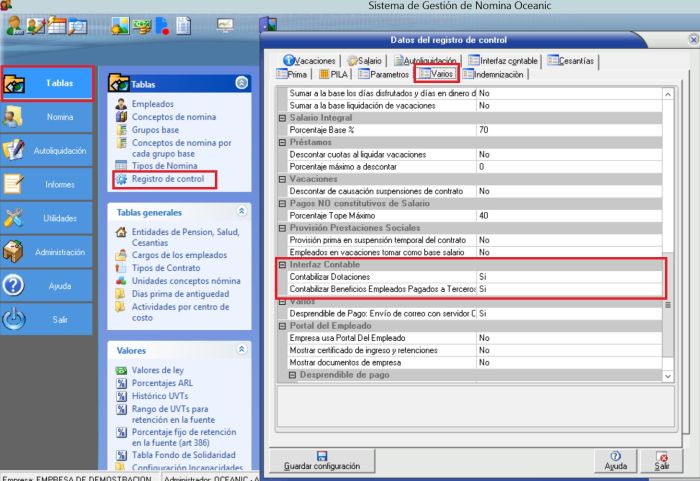Screen dimensions: 700x481
Task: Open the Registro de control link
Action: click(x=167, y=179)
